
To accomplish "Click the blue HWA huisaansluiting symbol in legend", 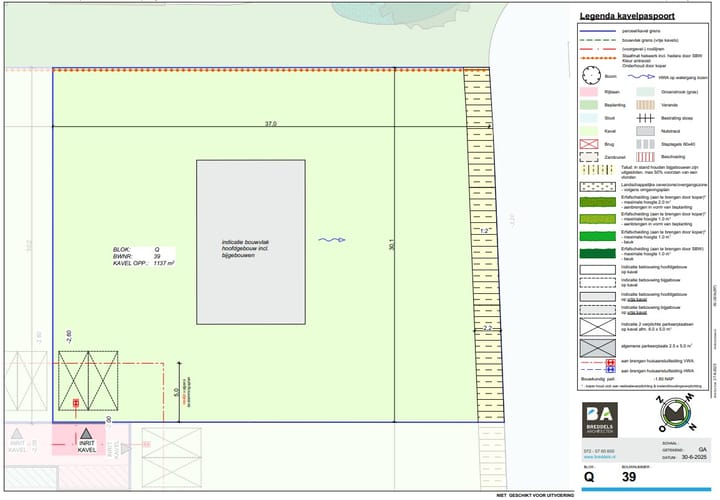I will tap(610, 370).
